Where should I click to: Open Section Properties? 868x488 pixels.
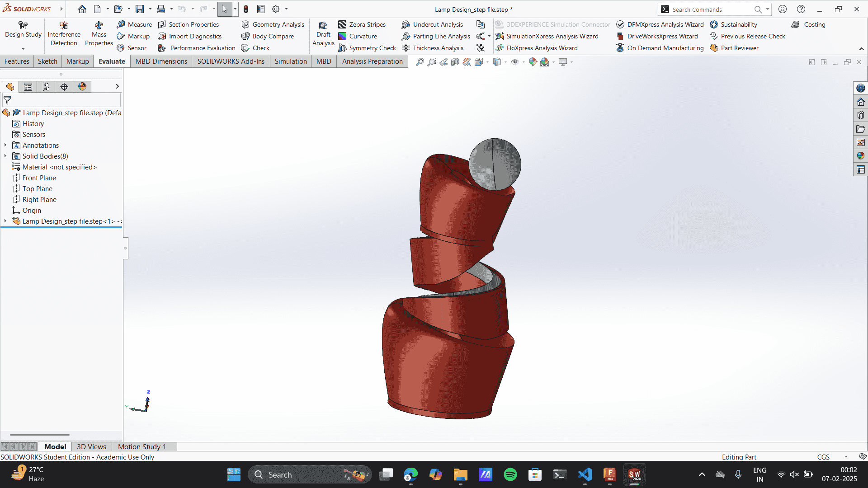[189, 24]
